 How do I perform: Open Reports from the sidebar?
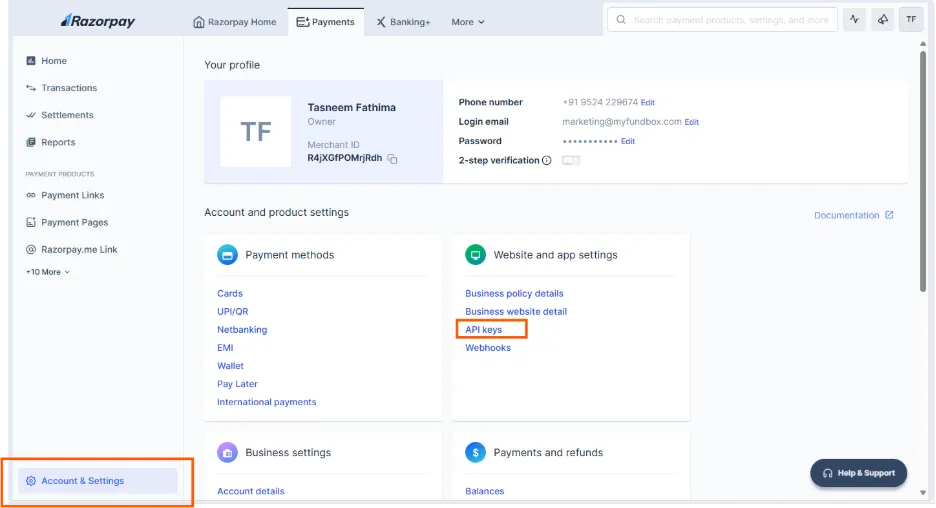pos(58,142)
